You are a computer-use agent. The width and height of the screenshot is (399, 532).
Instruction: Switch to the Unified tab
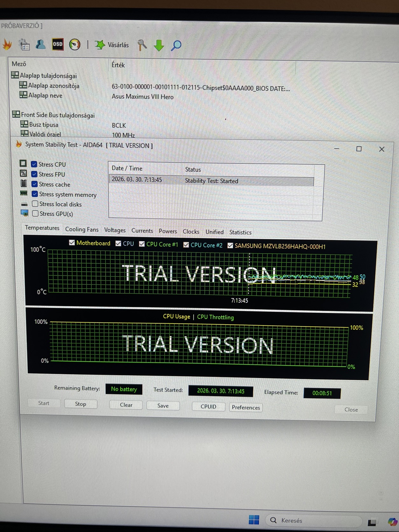[214, 232]
